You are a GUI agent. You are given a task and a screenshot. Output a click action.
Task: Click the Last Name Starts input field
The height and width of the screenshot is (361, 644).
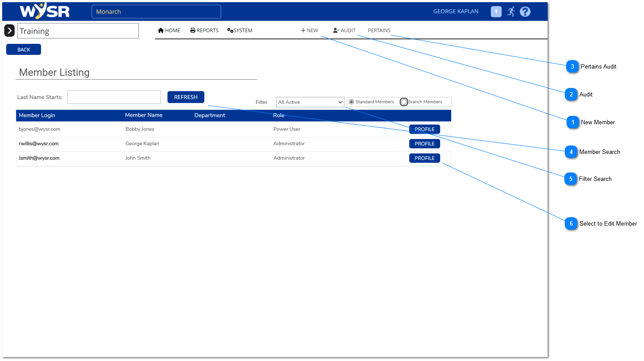coord(114,97)
